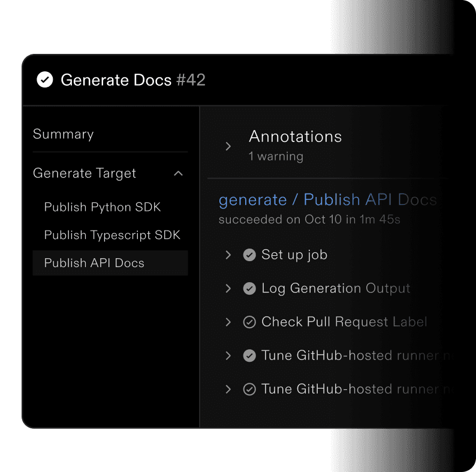Expand the Check Pull Request Label chevron

tap(228, 322)
